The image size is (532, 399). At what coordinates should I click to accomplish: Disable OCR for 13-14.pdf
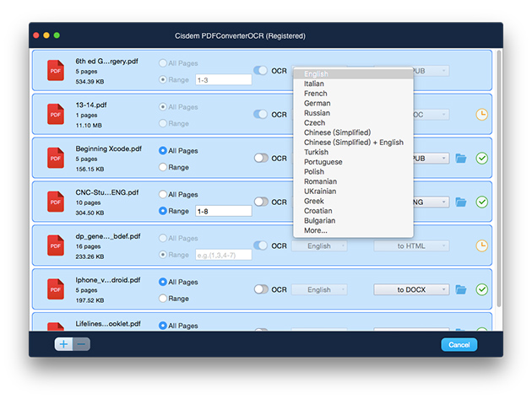coord(261,114)
